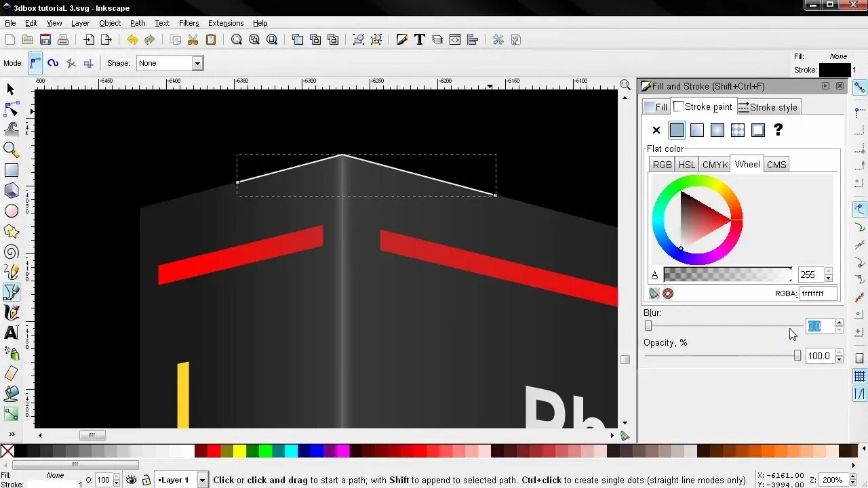Select the Spray tool
The width and height of the screenshot is (868, 488).
(11, 353)
